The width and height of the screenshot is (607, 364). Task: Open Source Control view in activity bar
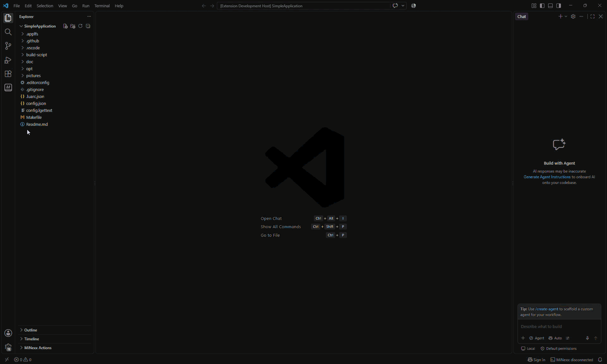tap(8, 46)
